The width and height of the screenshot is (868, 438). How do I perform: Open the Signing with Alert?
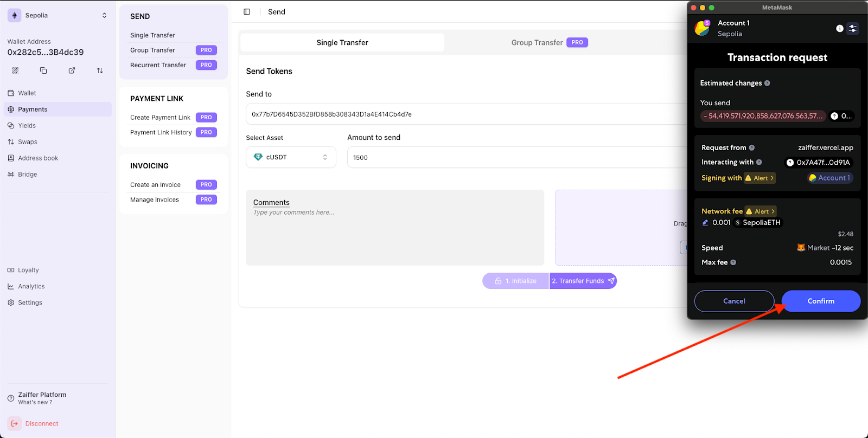[759, 178]
